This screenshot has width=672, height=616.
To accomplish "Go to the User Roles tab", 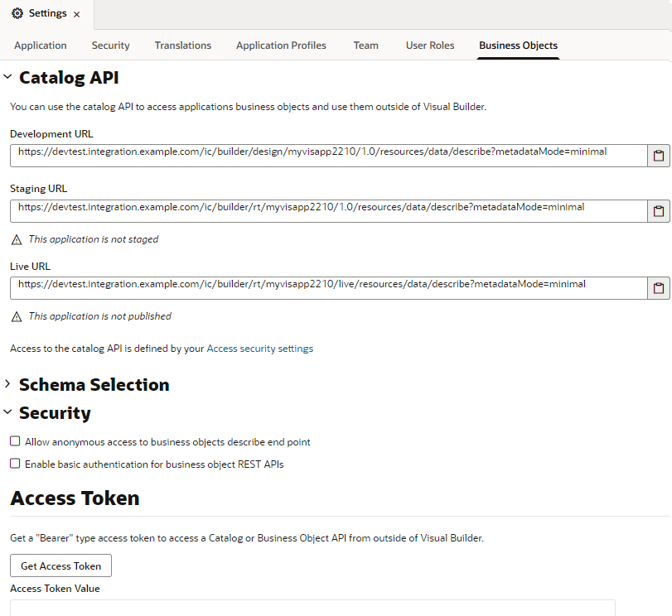I will click(429, 46).
